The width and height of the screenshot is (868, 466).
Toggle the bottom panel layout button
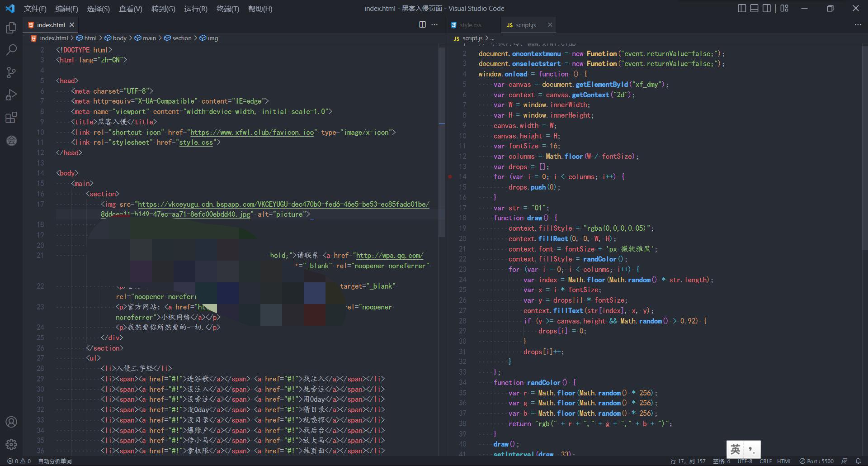pos(754,9)
